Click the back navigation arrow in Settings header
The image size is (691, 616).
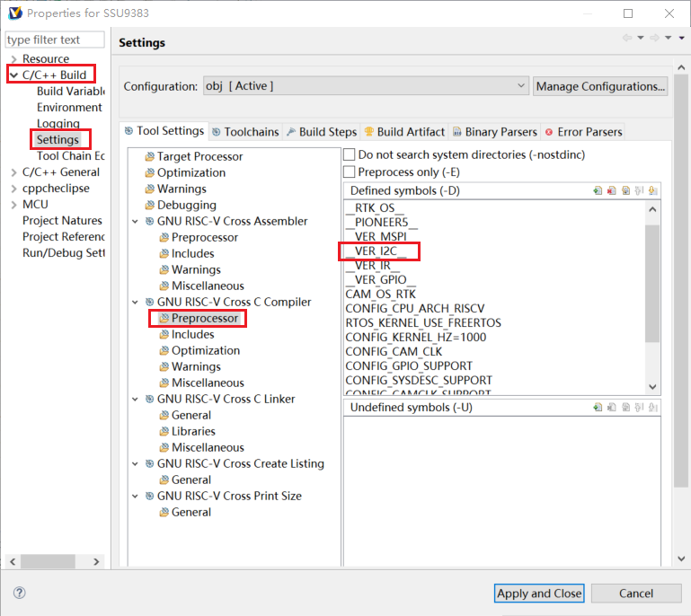pos(626,38)
